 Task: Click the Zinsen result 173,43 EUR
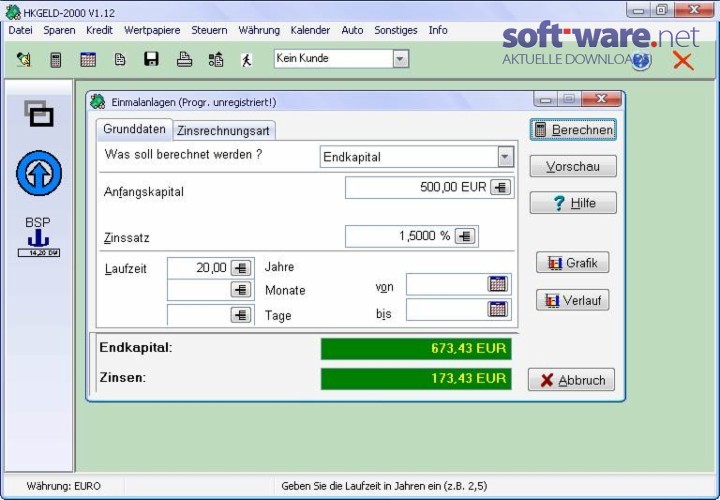coord(416,379)
